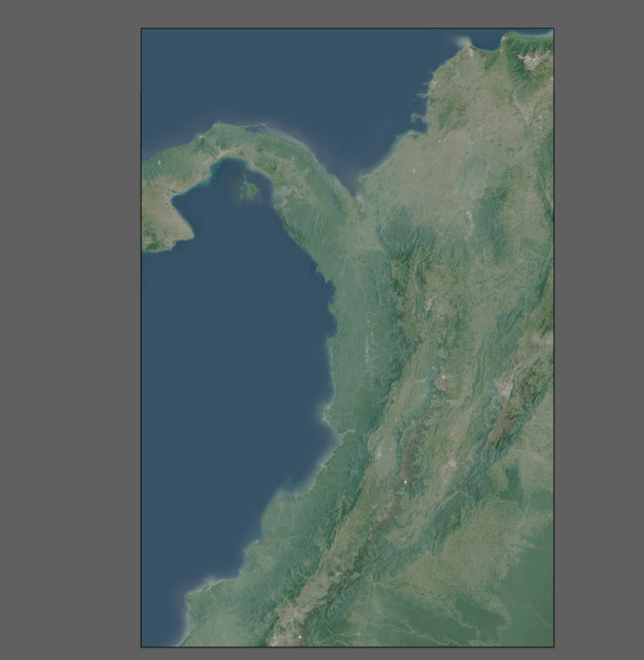644x660 pixels.
Task: Click the light gray urban patch on the eastern range
Action: click(504, 388)
